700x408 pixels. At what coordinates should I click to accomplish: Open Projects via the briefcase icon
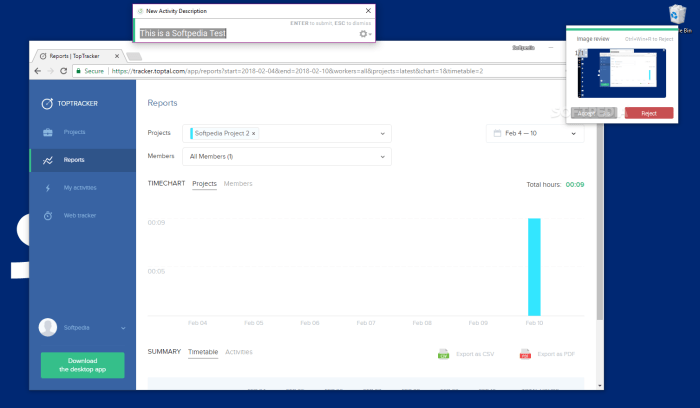(x=48, y=132)
